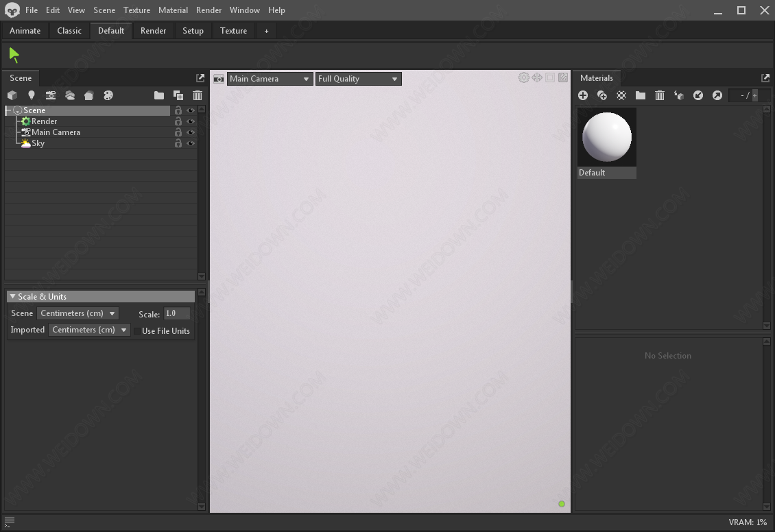This screenshot has width=775, height=532.
Task: Hide the Sky object with its eye icon
Action: [x=191, y=143]
